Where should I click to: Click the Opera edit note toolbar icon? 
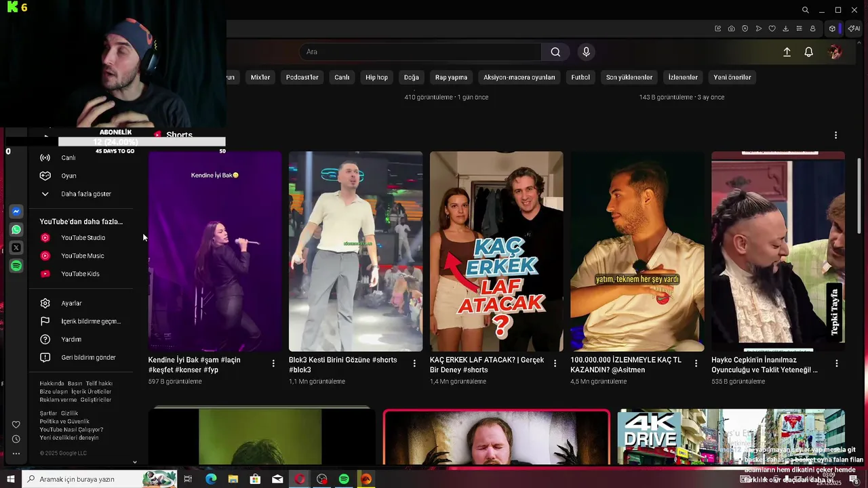tap(717, 28)
